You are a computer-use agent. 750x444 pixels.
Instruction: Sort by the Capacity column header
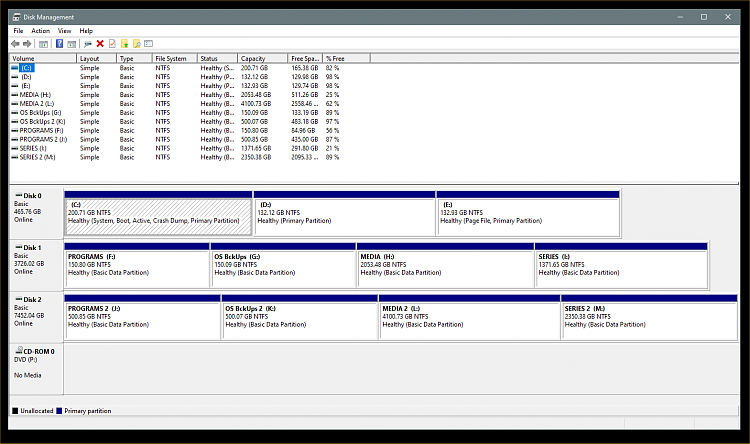pyautogui.click(x=263, y=58)
